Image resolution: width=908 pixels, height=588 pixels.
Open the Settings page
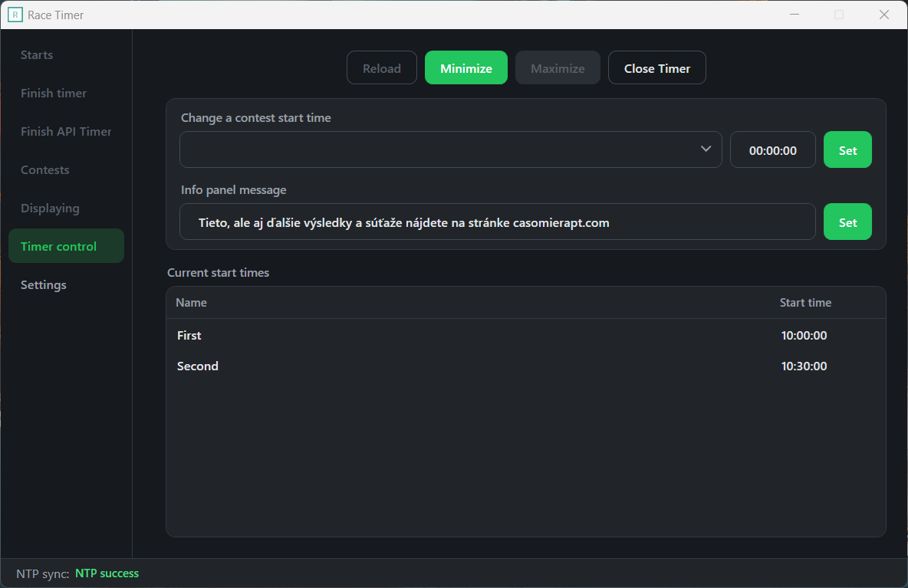pos(44,284)
